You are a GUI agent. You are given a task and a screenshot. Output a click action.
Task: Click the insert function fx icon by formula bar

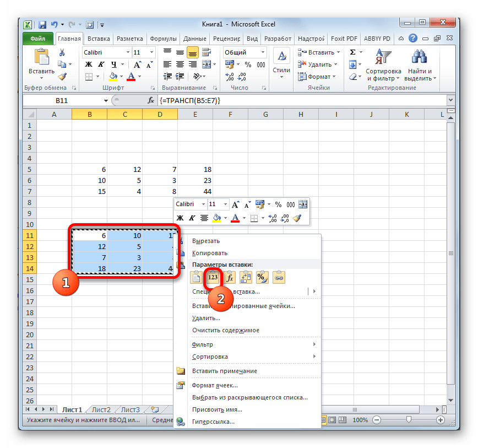pyautogui.click(x=150, y=100)
